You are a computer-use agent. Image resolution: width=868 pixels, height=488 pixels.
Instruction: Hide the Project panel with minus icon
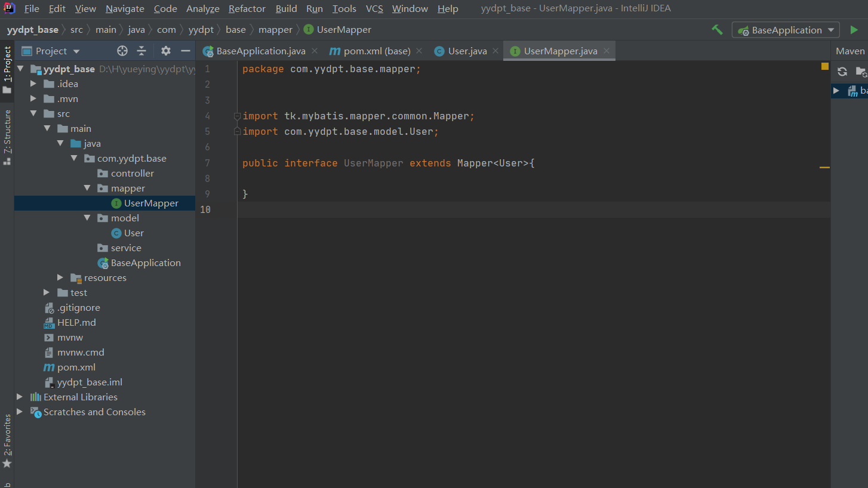pyautogui.click(x=186, y=51)
